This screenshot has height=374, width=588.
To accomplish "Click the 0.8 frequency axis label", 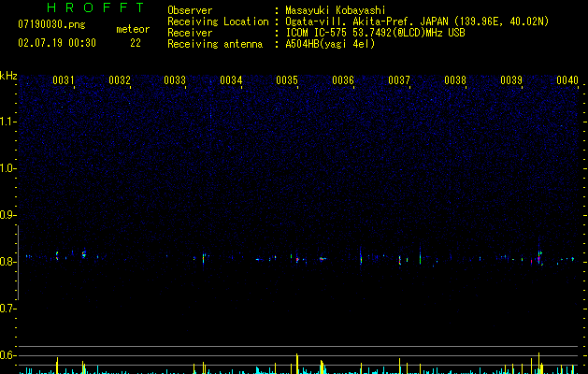I will click(x=7, y=262).
